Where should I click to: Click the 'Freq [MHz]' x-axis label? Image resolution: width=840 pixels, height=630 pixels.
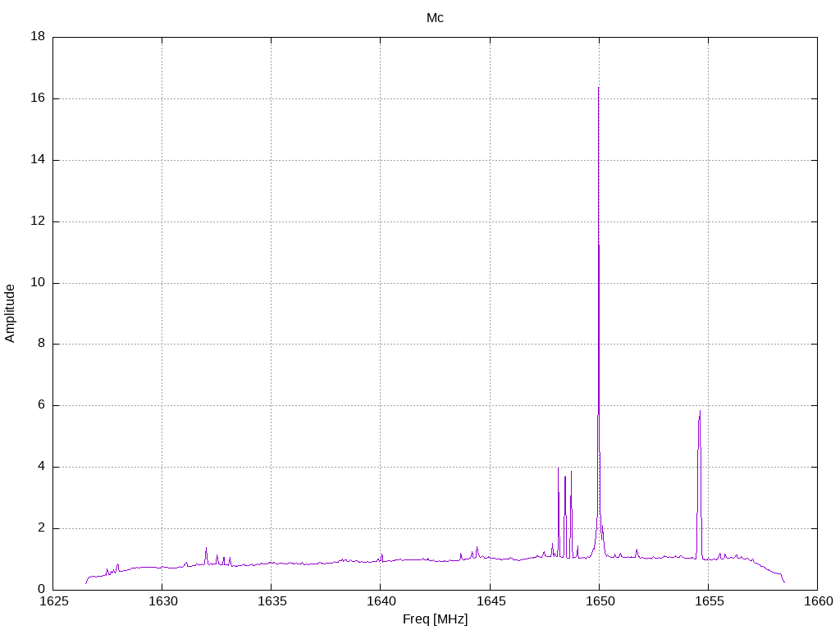435,619
